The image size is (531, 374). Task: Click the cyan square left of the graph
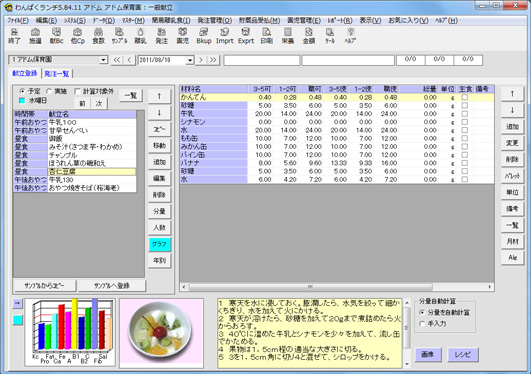(x=18, y=320)
